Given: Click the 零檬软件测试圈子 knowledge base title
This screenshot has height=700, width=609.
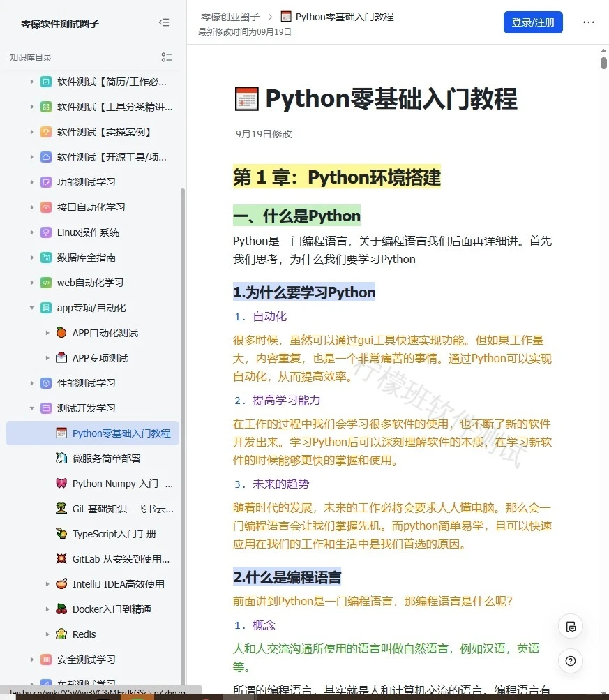Looking at the screenshot, I should click(60, 23).
